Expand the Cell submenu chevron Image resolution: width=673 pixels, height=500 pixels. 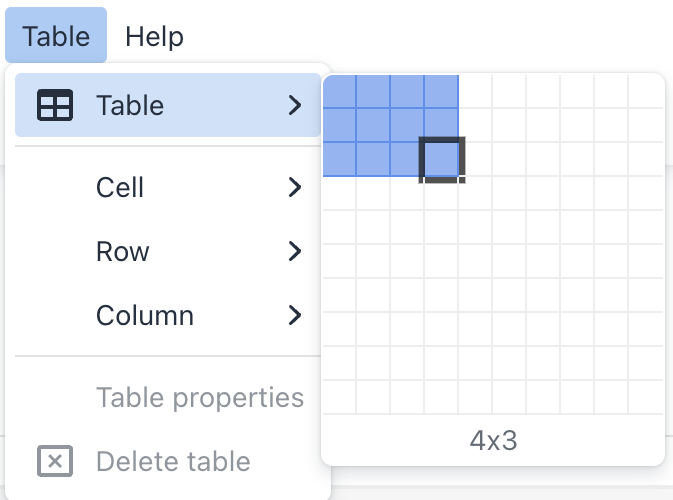(x=294, y=187)
